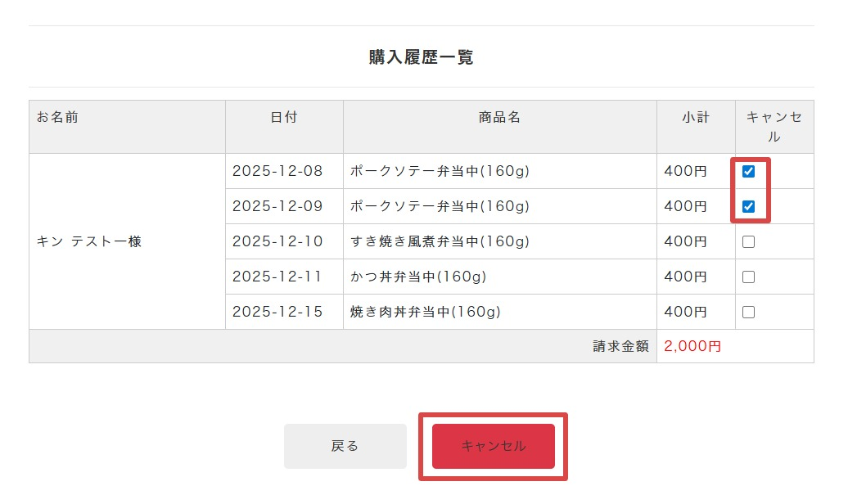Click the 商品名 column header
848x504 pixels.
tap(499, 117)
